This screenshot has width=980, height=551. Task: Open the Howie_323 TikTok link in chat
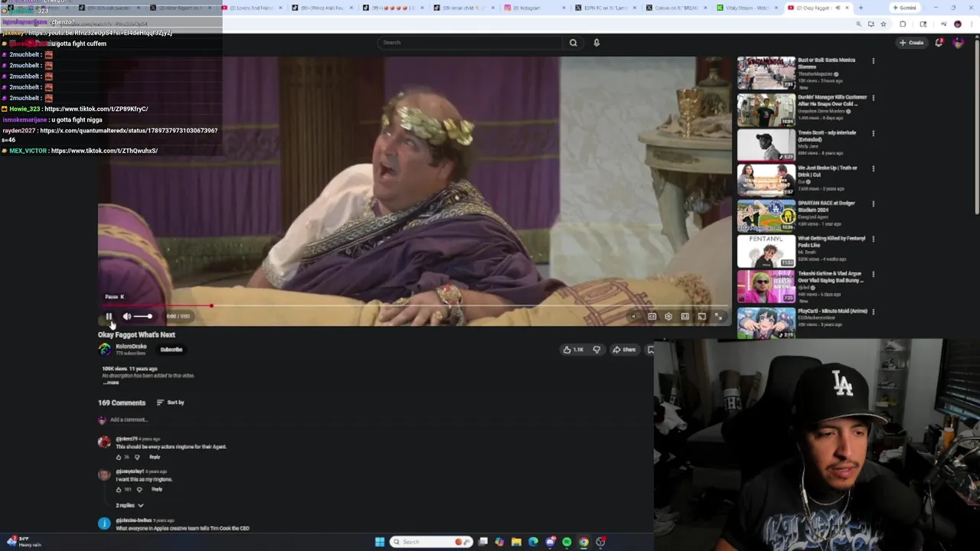point(96,109)
